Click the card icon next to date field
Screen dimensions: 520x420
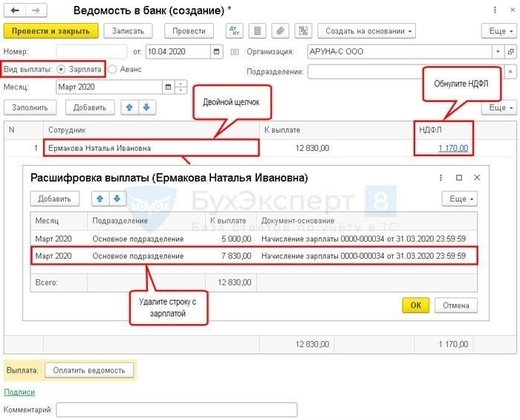tap(235, 52)
